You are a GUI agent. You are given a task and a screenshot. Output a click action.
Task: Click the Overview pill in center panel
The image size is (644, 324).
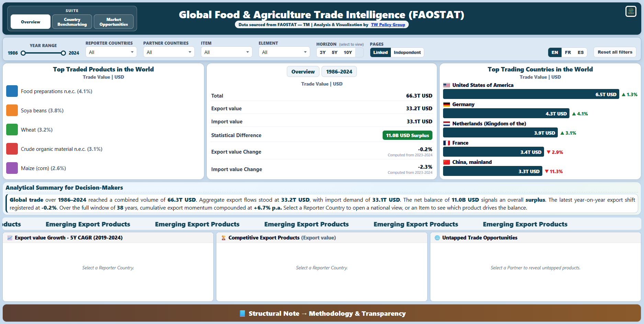pos(303,71)
